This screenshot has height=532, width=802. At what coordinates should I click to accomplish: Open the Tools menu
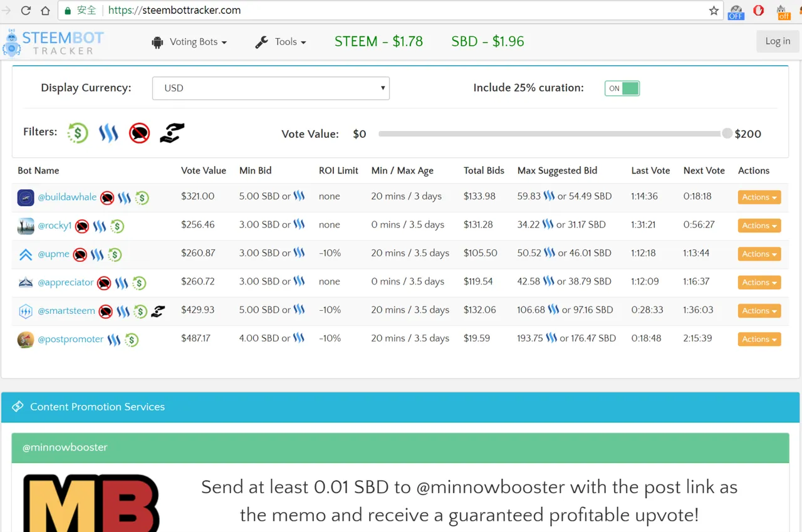point(281,42)
